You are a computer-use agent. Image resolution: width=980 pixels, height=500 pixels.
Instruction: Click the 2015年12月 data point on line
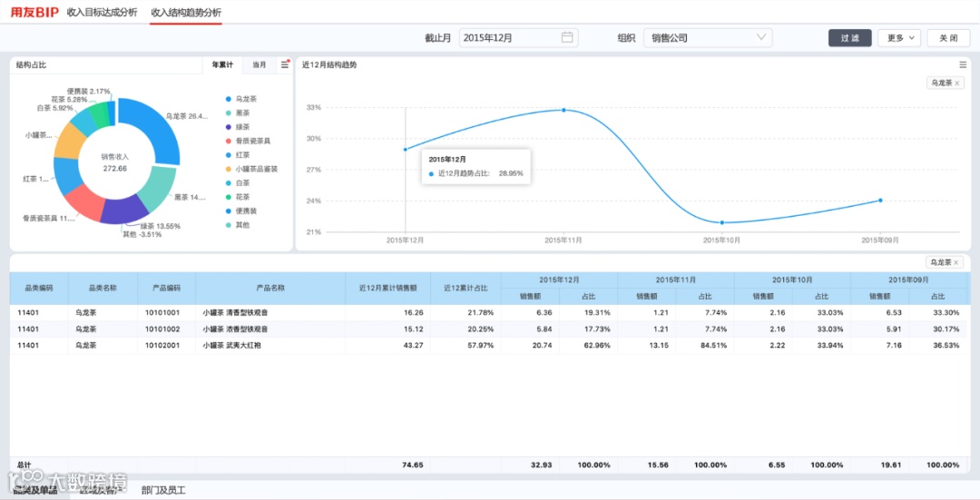pyautogui.click(x=405, y=150)
